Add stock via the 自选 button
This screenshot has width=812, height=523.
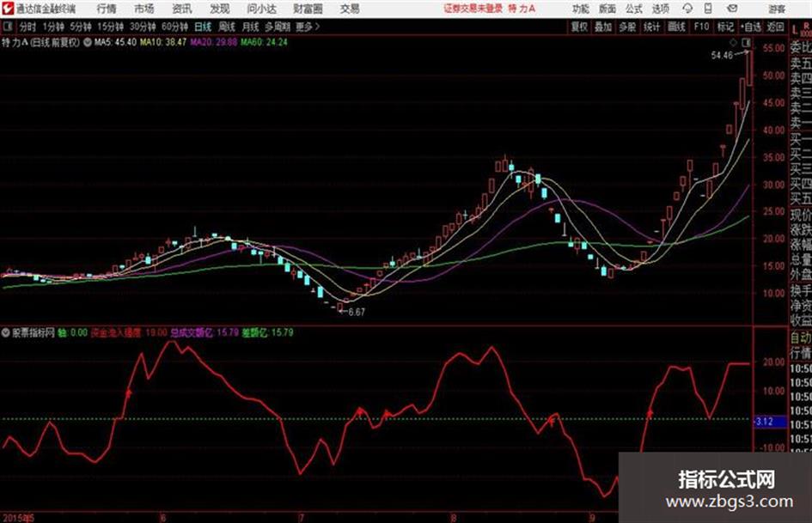[x=750, y=27]
